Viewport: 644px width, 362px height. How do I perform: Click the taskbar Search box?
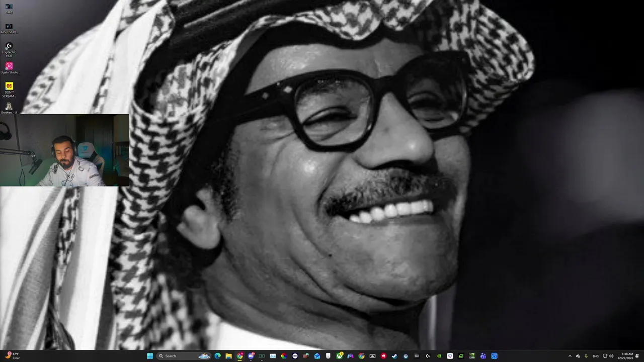pos(183,356)
